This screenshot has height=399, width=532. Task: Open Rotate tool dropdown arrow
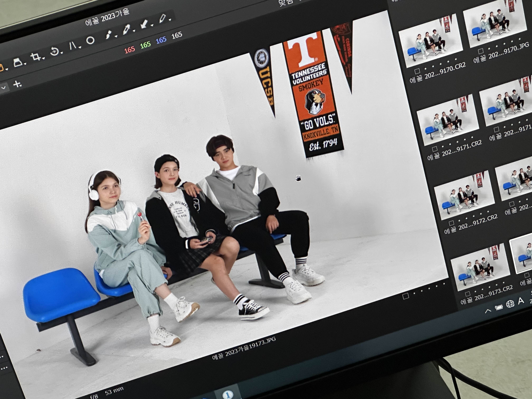[x=62, y=53]
